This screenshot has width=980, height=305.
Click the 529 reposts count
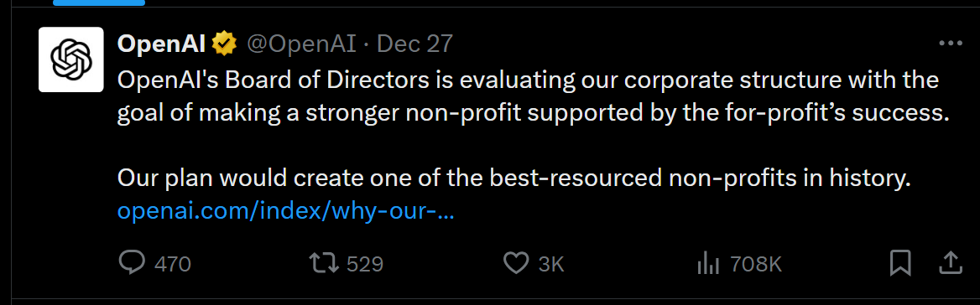point(364,265)
